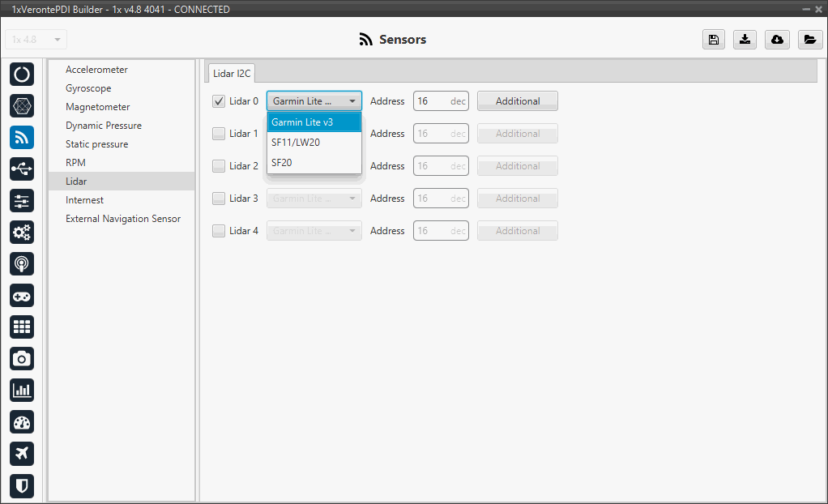Select the Lidar I2C tab
This screenshot has width=828, height=504.
(232, 74)
